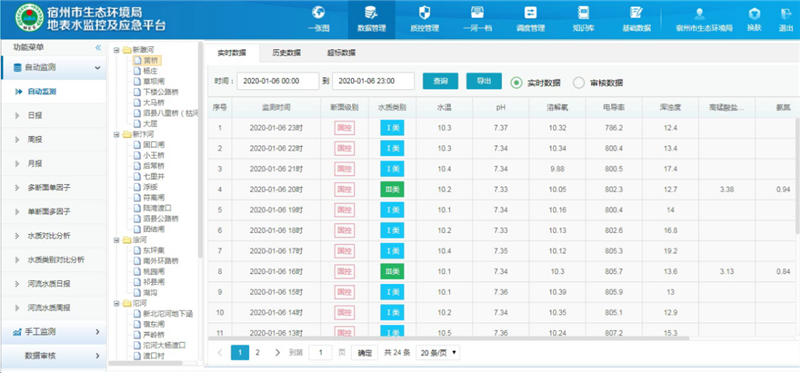
Task: Click the 导出 button
Action: coord(484,81)
